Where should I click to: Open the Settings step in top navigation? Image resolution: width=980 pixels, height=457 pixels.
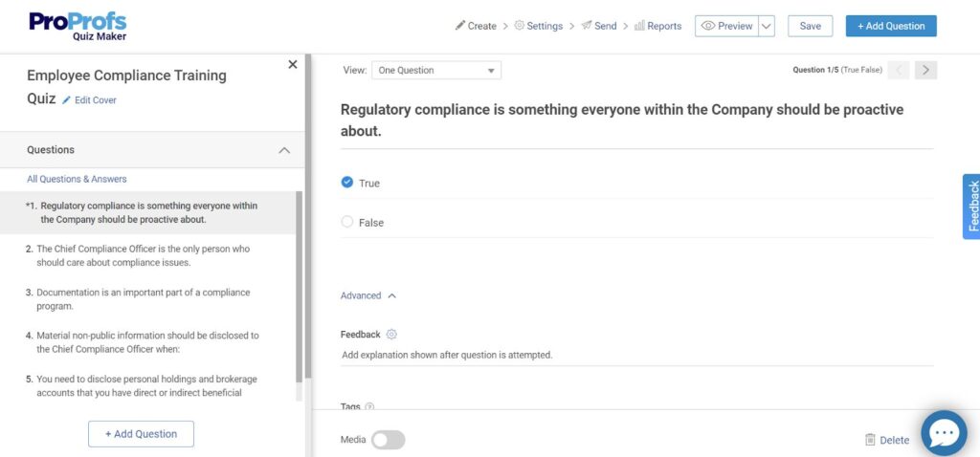coord(538,27)
